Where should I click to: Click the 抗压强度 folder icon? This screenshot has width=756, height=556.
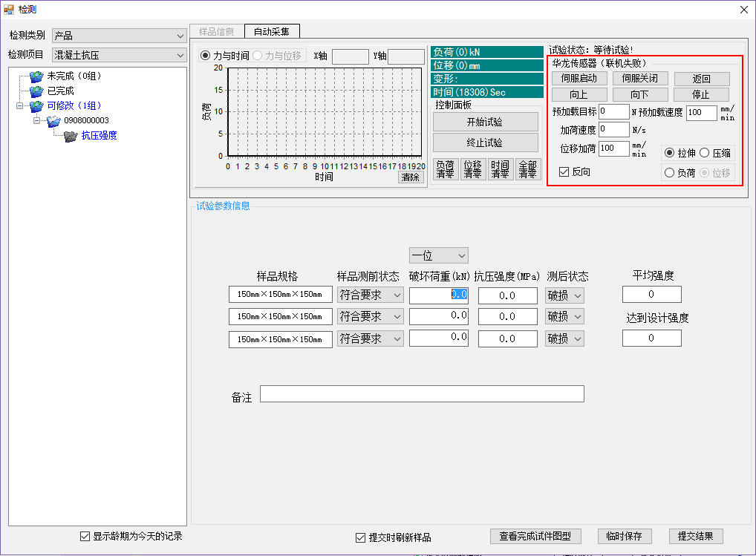(71, 136)
